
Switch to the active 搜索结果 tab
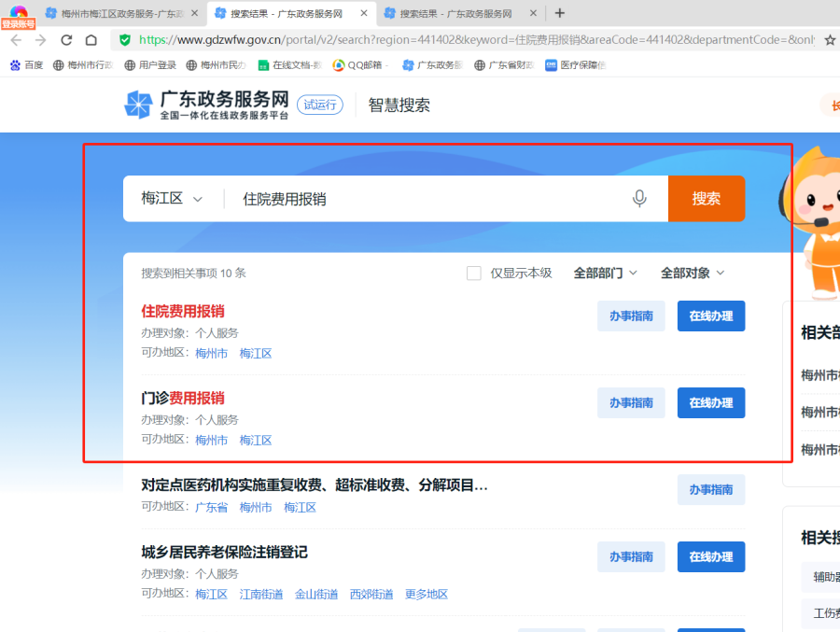click(287, 13)
